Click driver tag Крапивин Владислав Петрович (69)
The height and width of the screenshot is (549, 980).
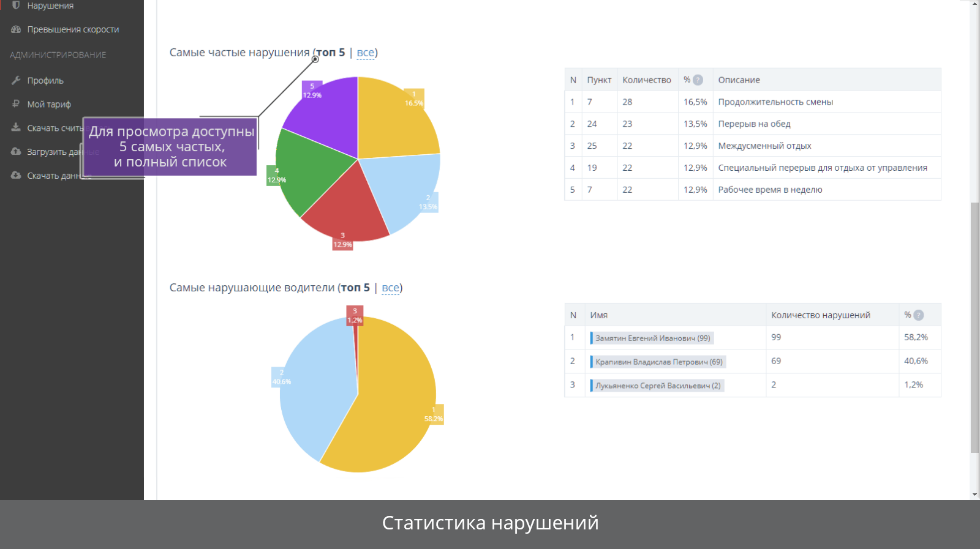click(658, 362)
